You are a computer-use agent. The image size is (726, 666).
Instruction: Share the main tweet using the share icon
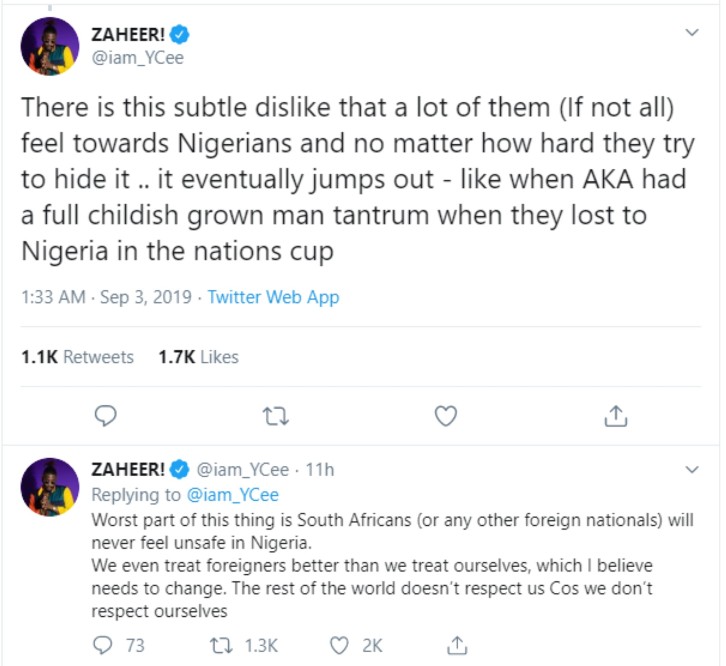coord(616,416)
